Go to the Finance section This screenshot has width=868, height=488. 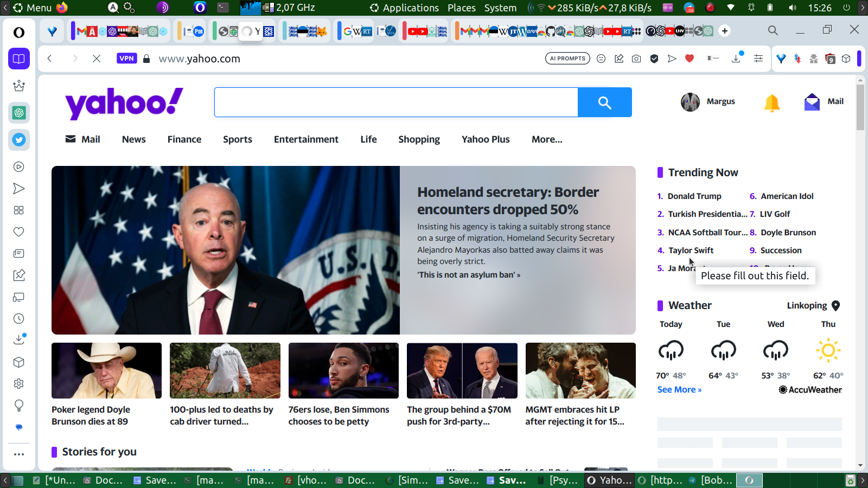point(184,139)
